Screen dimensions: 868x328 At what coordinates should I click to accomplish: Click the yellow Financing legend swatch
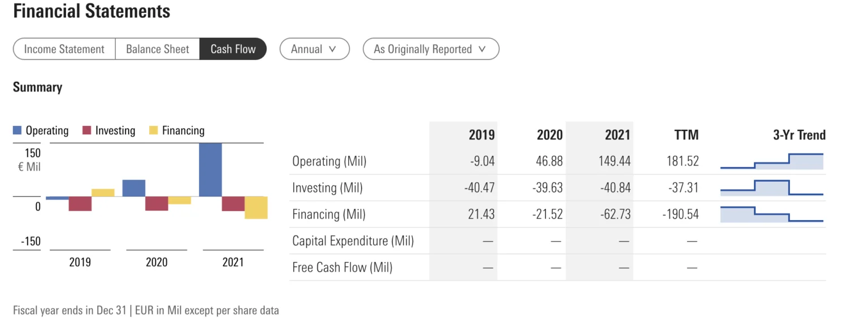(x=153, y=131)
